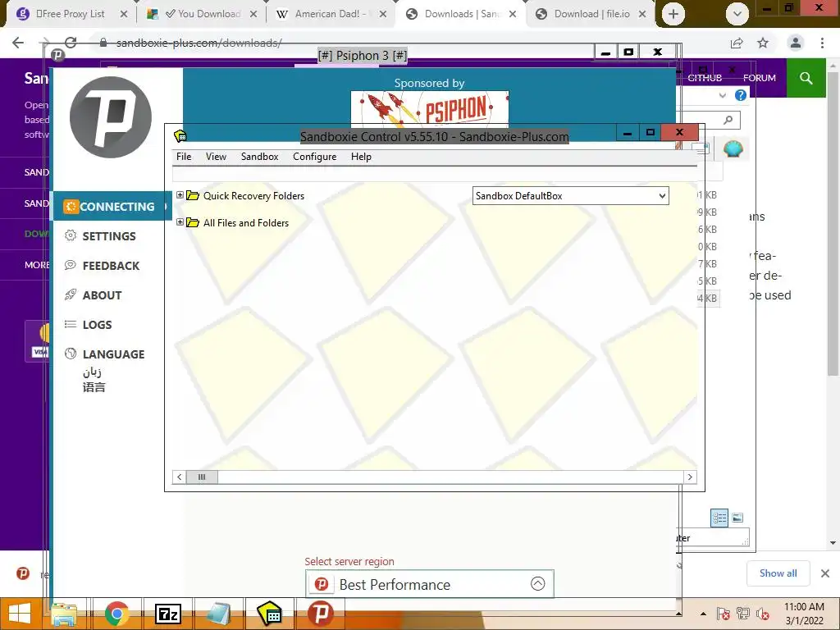The image size is (840, 630).
Task: Click the Chrome page vertical scrollbar
Action: coord(832,225)
